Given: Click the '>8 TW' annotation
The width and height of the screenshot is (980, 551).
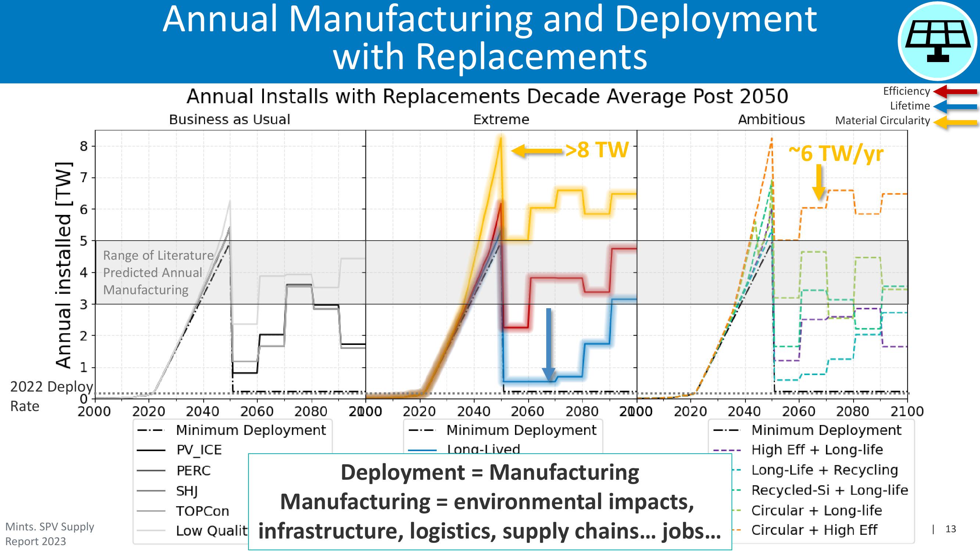Looking at the screenshot, I should coord(596,150).
